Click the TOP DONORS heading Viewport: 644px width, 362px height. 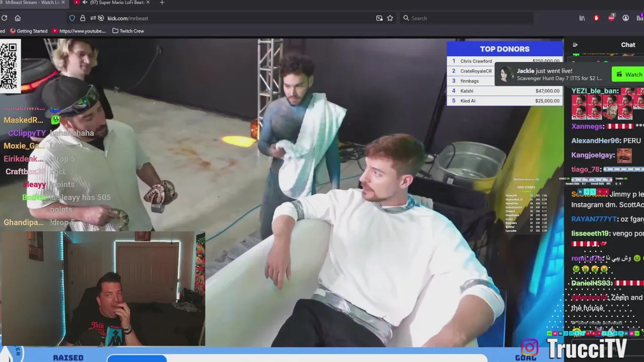pos(505,49)
